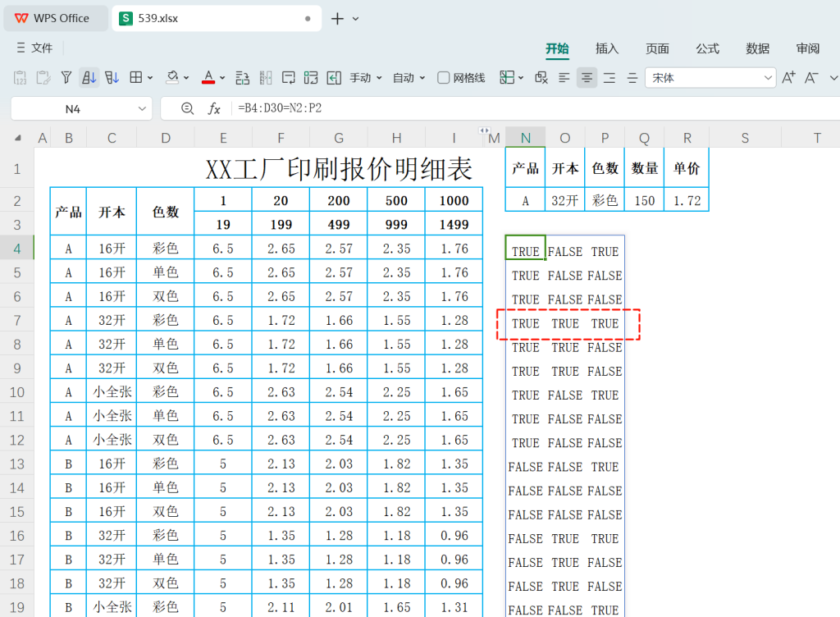Viewport: 840px width, 617px height.
Task: Switch to the 插入 ribbon tab
Action: pyautogui.click(x=607, y=48)
